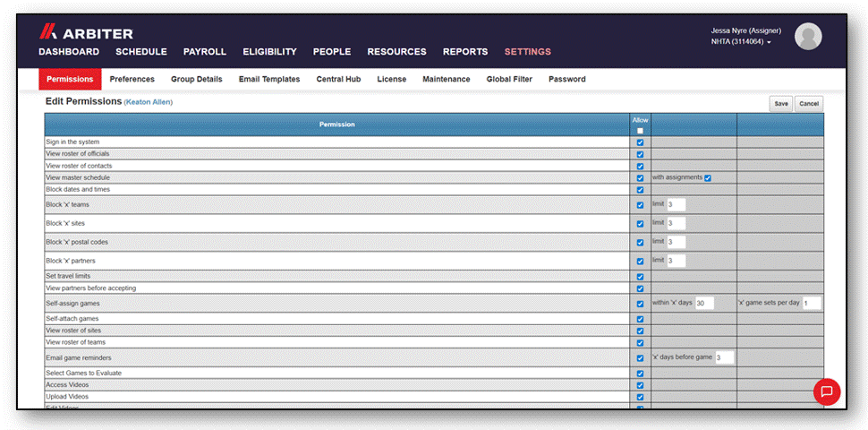Viewport: 868px width, 430px height.
Task: Focus the 'x' days before game field
Action: (x=724, y=357)
